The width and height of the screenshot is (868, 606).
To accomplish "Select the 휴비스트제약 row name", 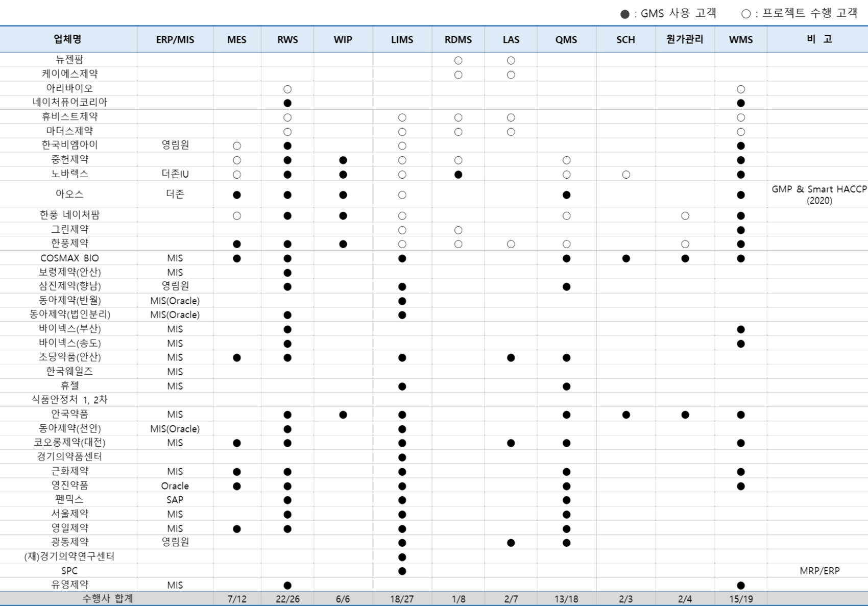I will [69, 117].
